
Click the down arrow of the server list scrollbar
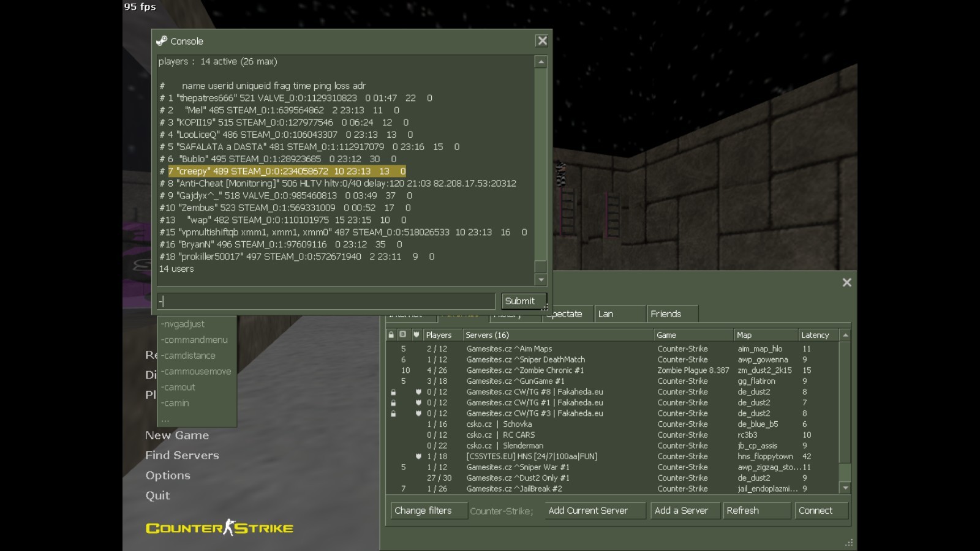pyautogui.click(x=845, y=488)
